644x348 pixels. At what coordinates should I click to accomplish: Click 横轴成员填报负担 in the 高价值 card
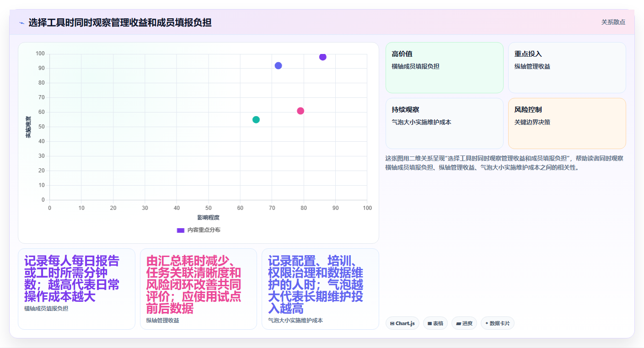[x=415, y=66]
